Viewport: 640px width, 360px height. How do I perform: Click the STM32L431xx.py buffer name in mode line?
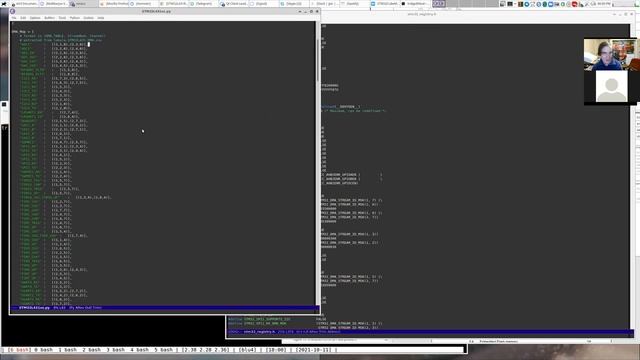point(34,308)
